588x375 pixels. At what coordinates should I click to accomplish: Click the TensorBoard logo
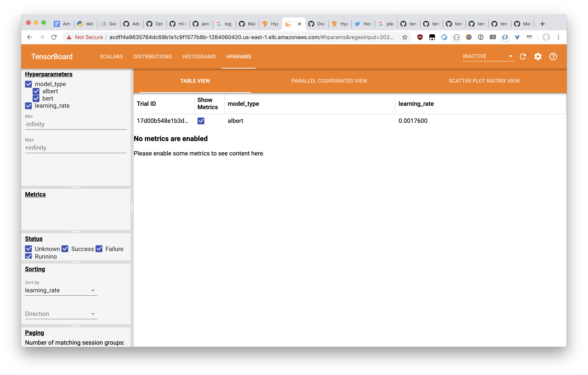click(52, 56)
